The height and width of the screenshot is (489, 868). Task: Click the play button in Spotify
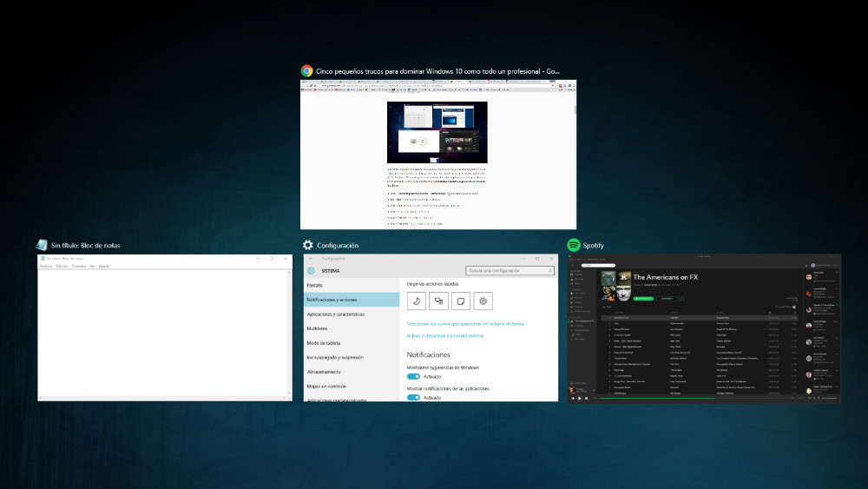(x=580, y=398)
